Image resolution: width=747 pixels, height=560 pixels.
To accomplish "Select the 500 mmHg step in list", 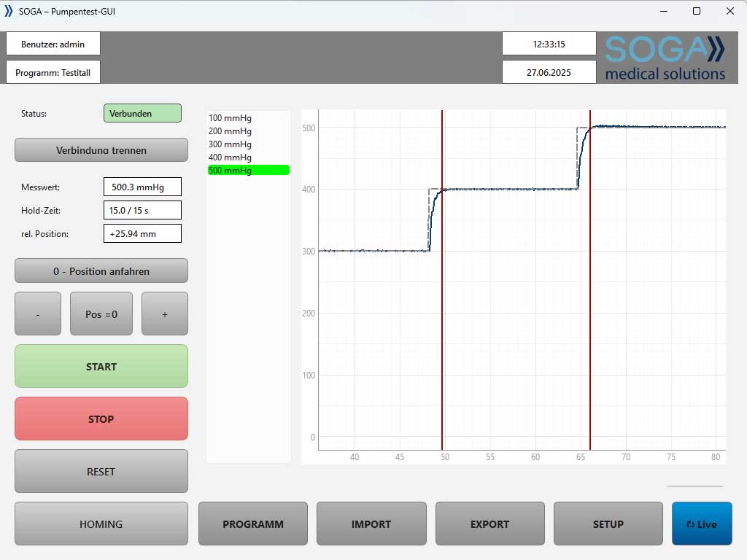I will pos(248,171).
